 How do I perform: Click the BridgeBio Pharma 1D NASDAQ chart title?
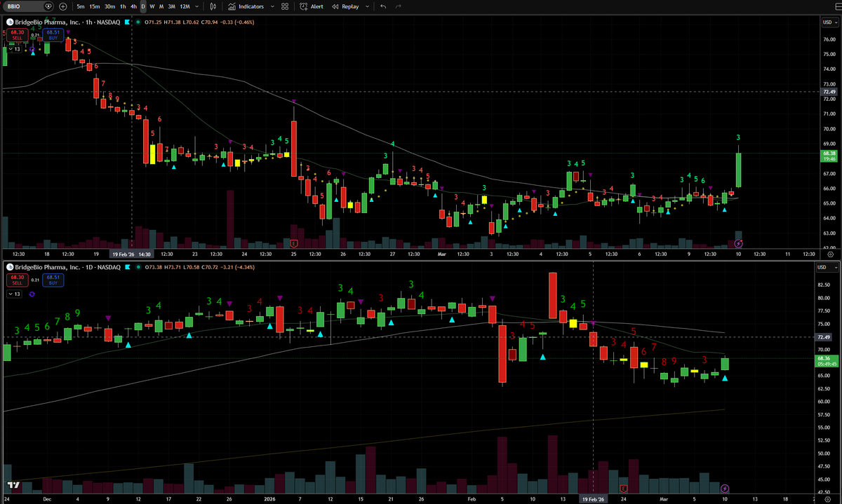67,267
